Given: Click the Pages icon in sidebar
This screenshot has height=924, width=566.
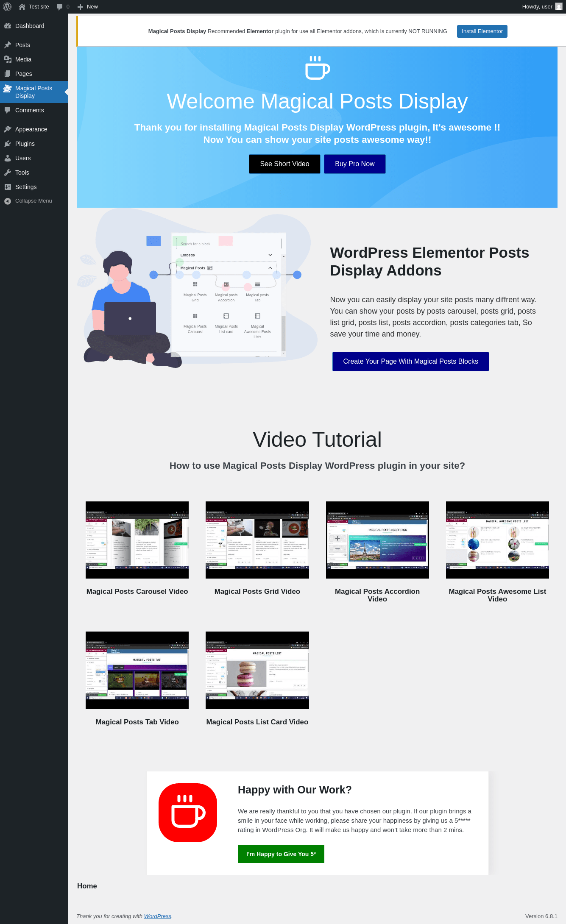Looking at the screenshot, I should pos(8,74).
